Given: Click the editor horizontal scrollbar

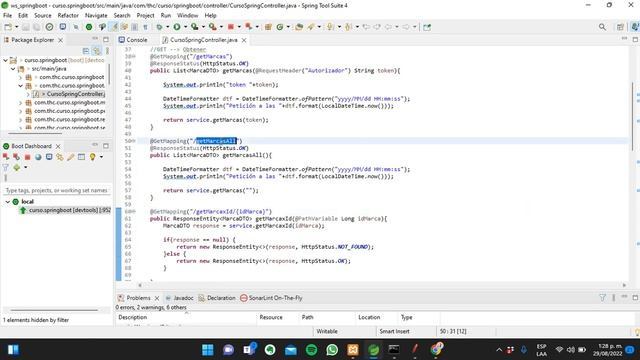Looking at the screenshot, I should tap(382, 285).
